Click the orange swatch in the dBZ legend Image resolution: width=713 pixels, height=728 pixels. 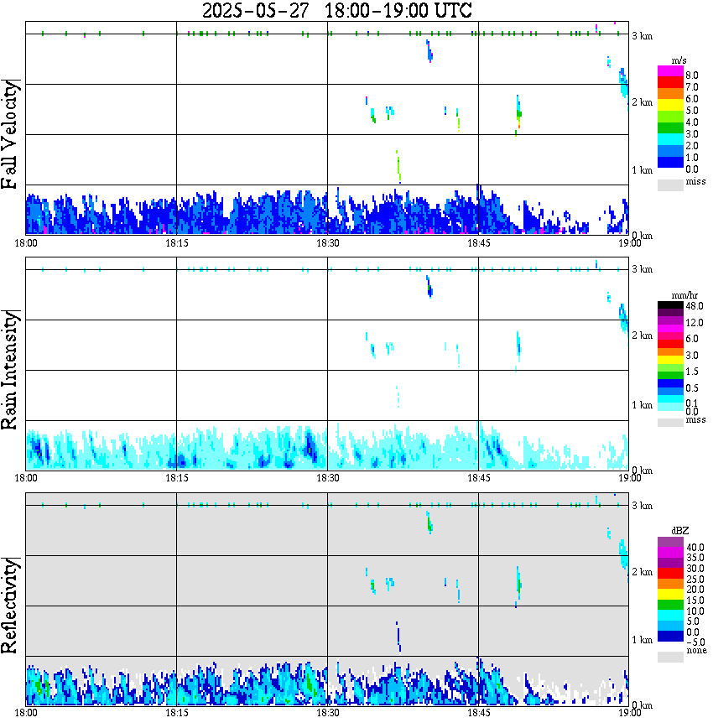(670, 584)
